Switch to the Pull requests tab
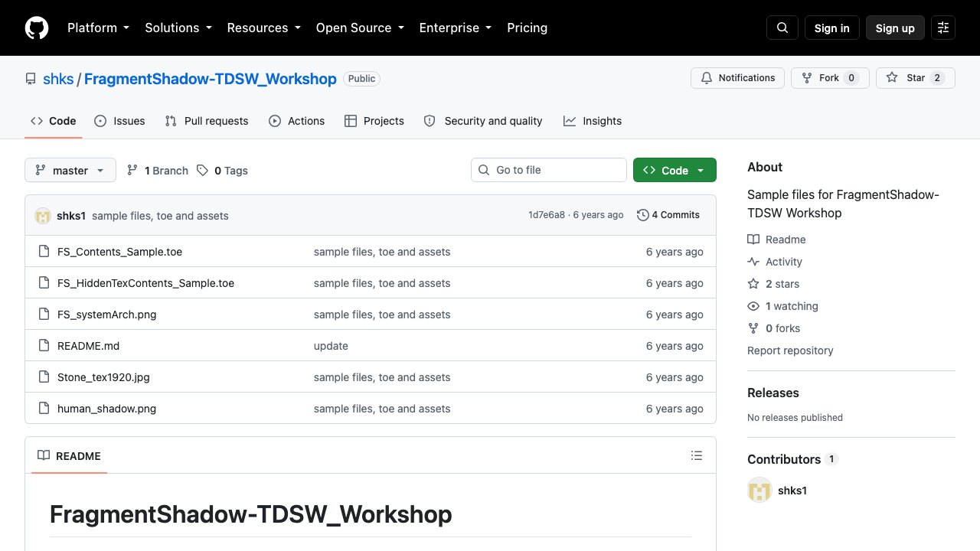Viewport: 980px width, 551px height. pyautogui.click(x=207, y=121)
